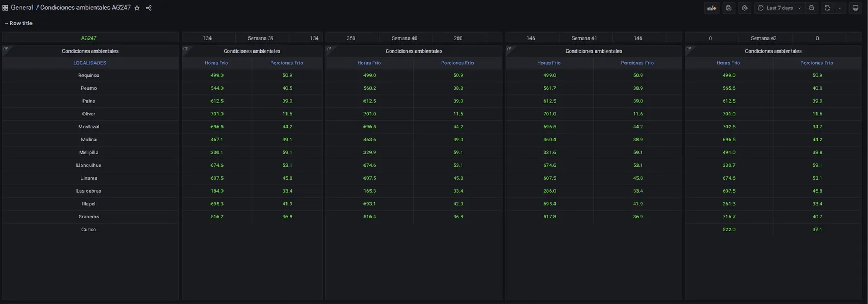
Task: Zoom out the time range
Action: [x=812, y=8]
